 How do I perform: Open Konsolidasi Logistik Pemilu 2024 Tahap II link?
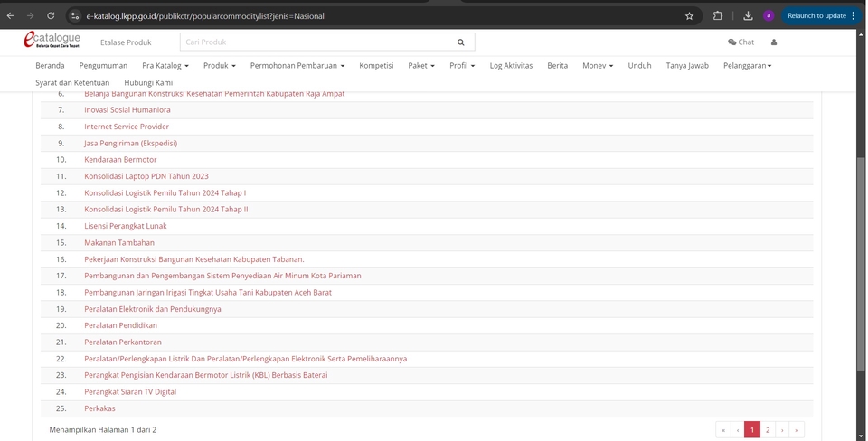click(166, 209)
